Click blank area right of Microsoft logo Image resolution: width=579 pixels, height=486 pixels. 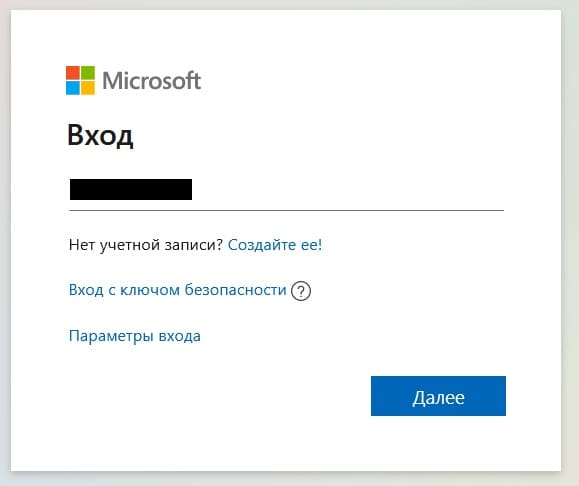pos(351,81)
